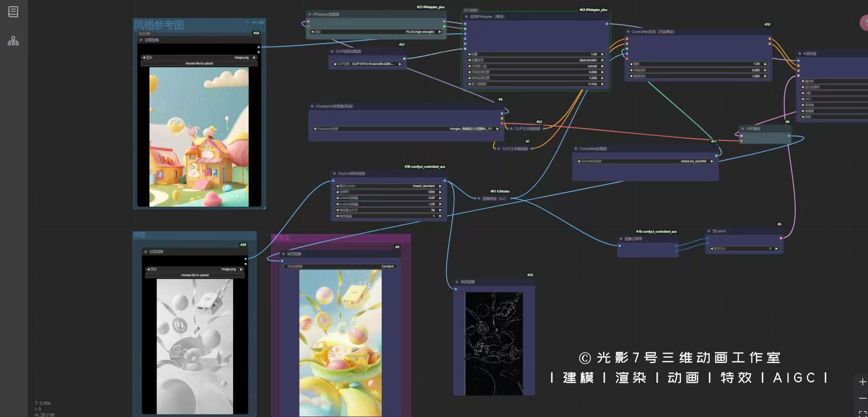Toggle collapse dot on the VAE decode node
868x417 pixels.
pyautogui.click(x=743, y=129)
